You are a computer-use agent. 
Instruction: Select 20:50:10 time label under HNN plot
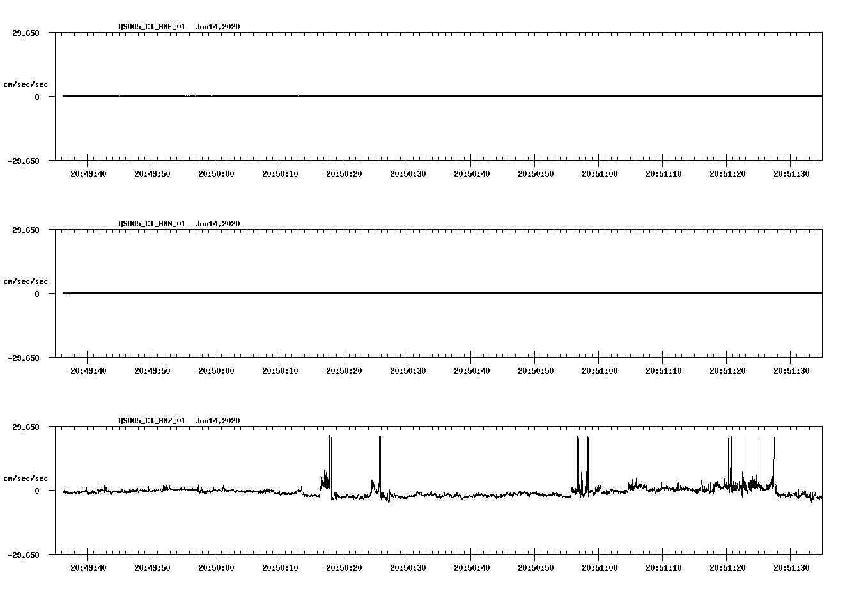point(280,370)
